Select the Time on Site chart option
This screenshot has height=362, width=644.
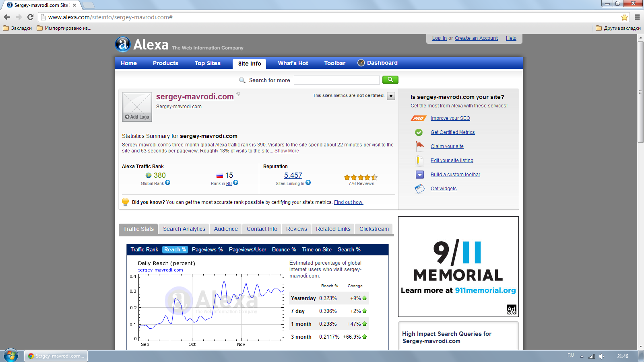coord(317,249)
